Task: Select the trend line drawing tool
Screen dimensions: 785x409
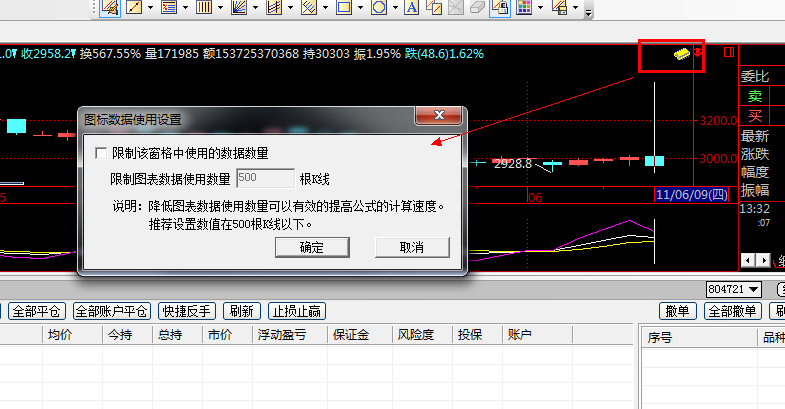Action: (134, 9)
